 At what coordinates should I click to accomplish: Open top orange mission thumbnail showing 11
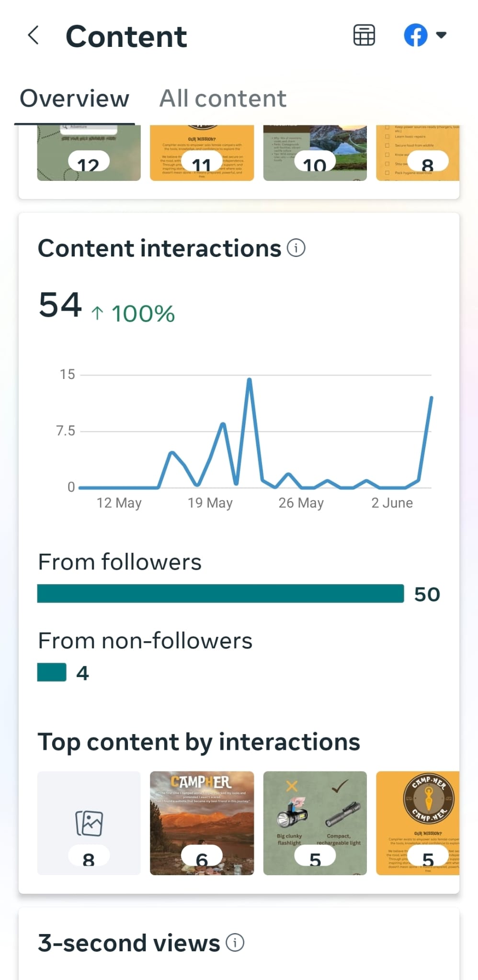pos(202,153)
